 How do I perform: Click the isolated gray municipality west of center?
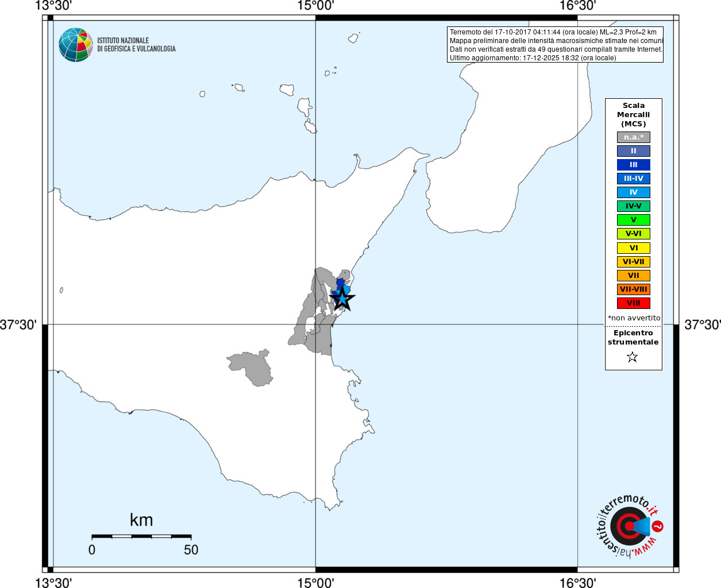[252, 367]
